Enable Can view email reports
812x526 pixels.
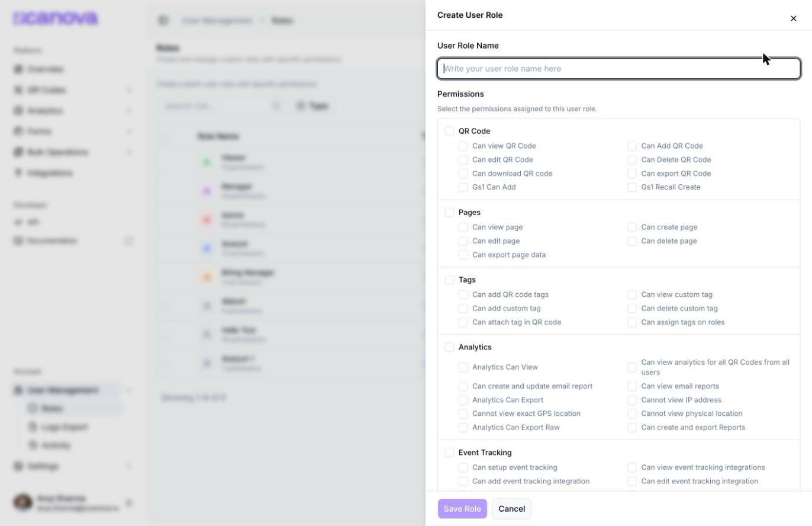tap(632, 386)
